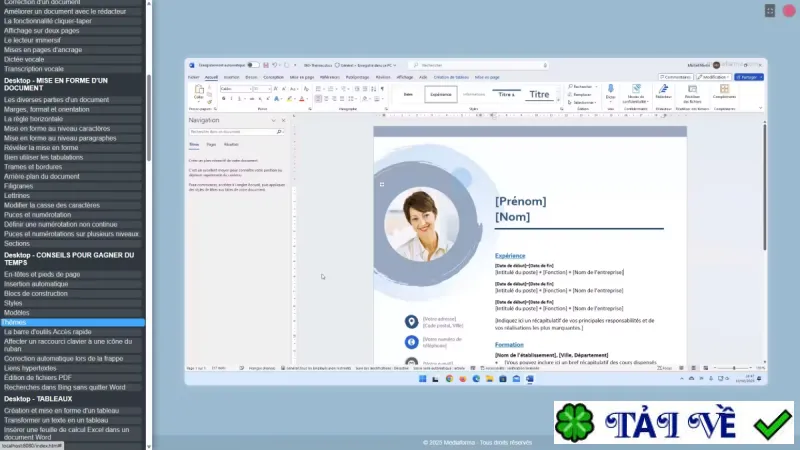Open lesson 'Filigranes' in sidebar
Image resolution: width=800 pixels, height=450 pixels.
pyautogui.click(x=18, y=186)
